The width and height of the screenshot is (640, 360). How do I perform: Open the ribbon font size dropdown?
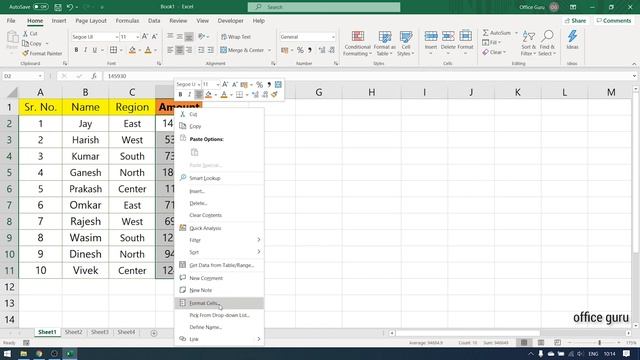pyautogui.click(x=138, y=37)
